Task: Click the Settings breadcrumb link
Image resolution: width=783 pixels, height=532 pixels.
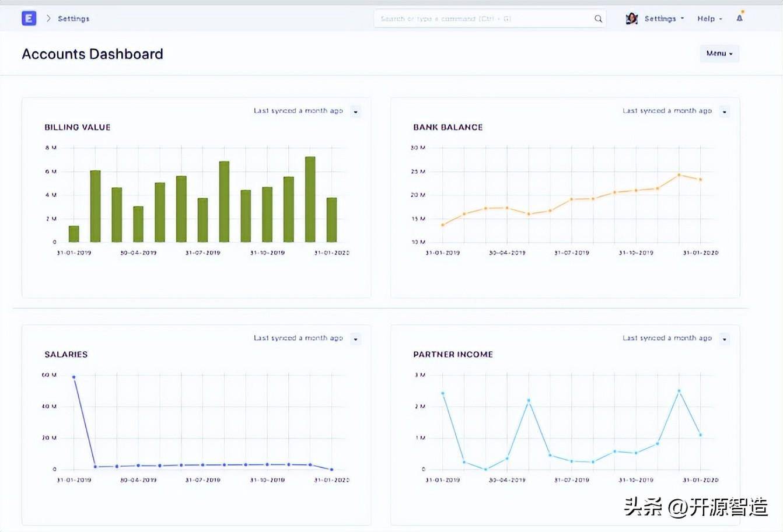Action: tap(74, 19)
